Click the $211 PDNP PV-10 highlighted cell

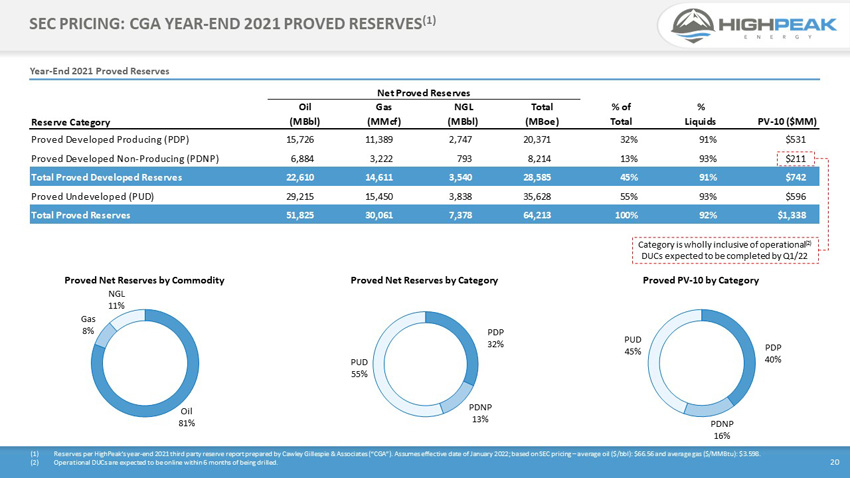click(x=796, y=159)
